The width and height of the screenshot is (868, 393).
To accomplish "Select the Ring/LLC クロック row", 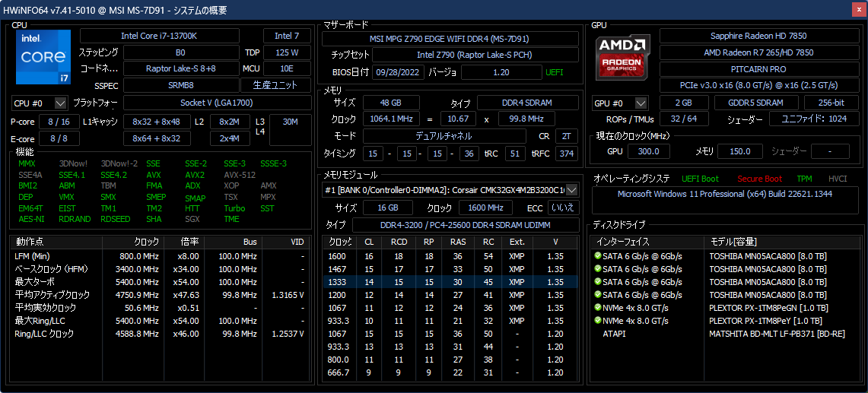I will 160,334.
